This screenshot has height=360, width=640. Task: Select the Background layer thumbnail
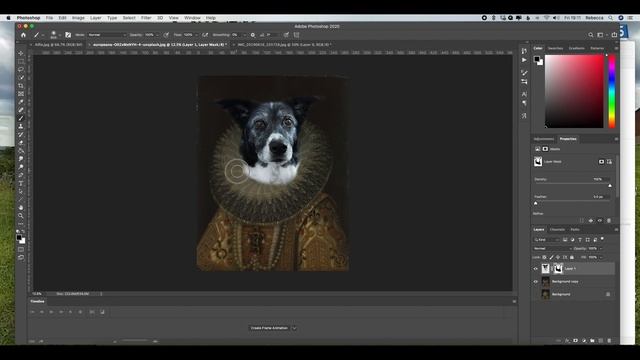pos(546,294)
